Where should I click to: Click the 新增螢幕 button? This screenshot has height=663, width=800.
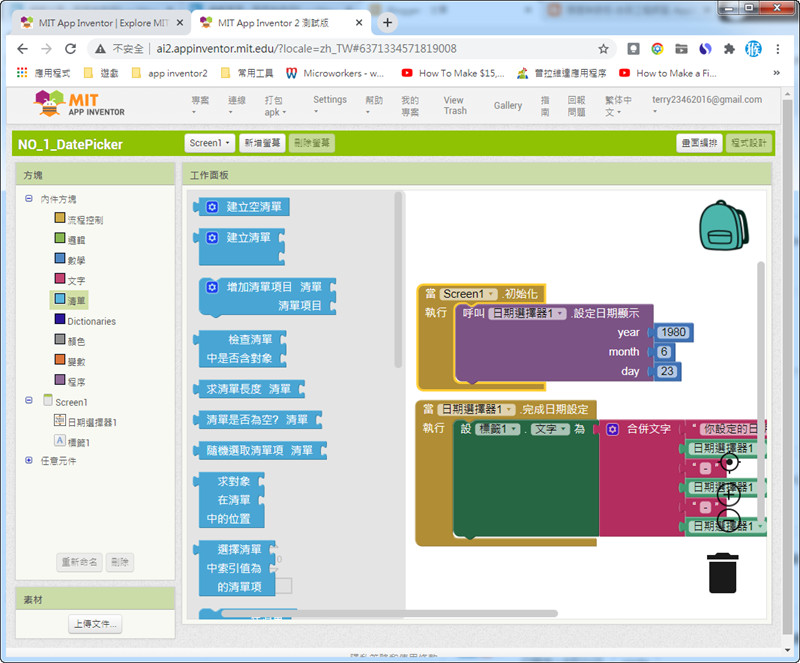tap(262, 143)
